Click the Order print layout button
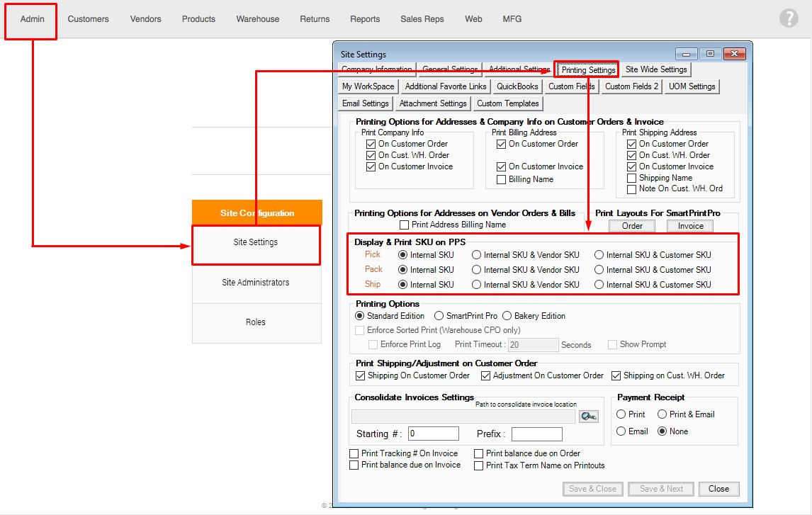The width and height of the screenshot is (812, 515). 632,226
